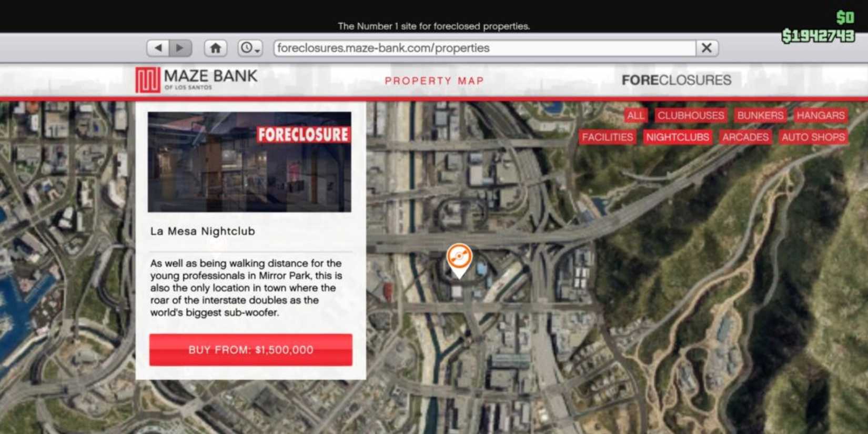Buy La Mesa Nightclub from $1,500,000
868x434 pixels.
(x=251, y=350)
